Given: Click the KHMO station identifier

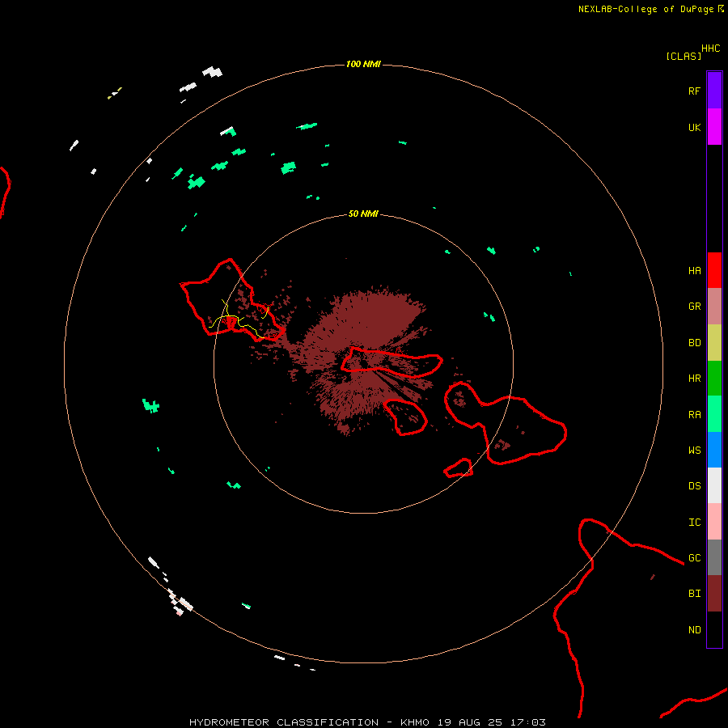Looking at the screenshot, I should (415, 722).
